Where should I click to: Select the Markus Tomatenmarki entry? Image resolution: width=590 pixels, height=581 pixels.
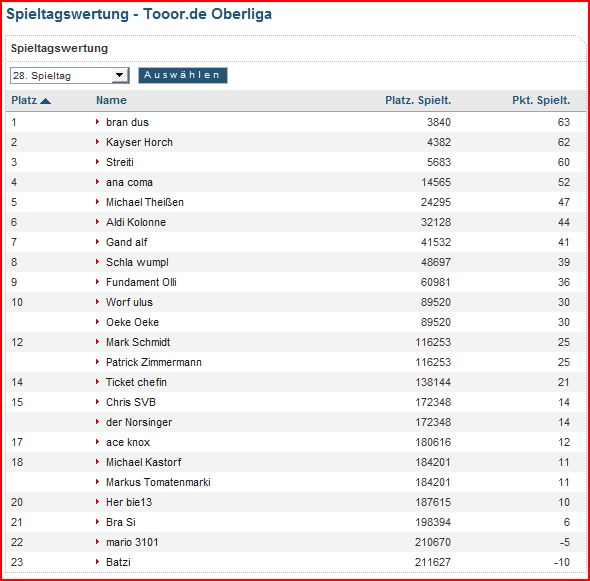click(158, 482)
